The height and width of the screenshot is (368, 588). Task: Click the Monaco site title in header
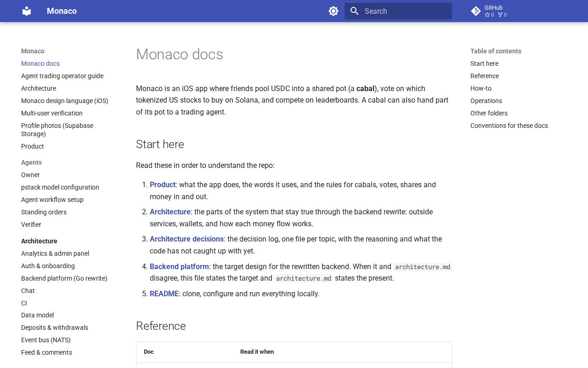tap(62, 11)
